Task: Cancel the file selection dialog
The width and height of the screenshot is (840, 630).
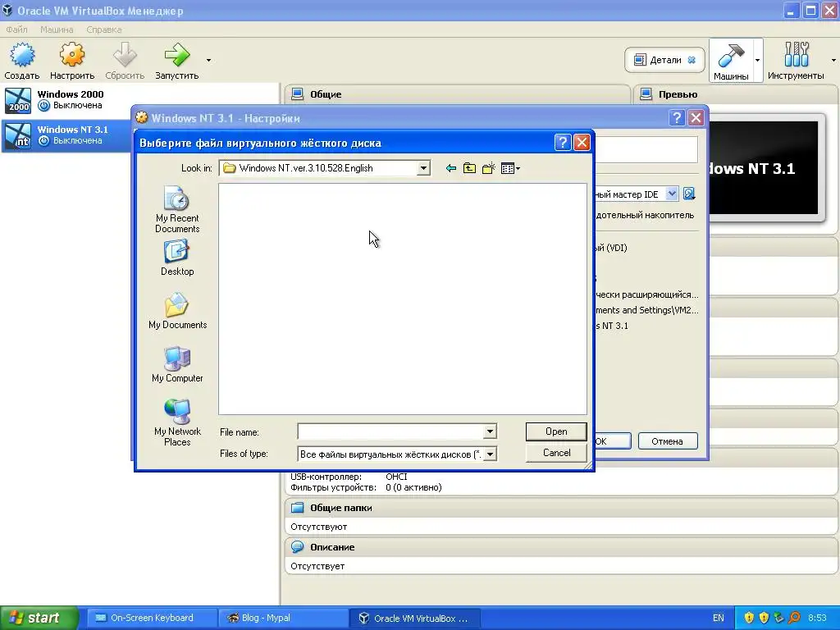Action: pos(556,453)
